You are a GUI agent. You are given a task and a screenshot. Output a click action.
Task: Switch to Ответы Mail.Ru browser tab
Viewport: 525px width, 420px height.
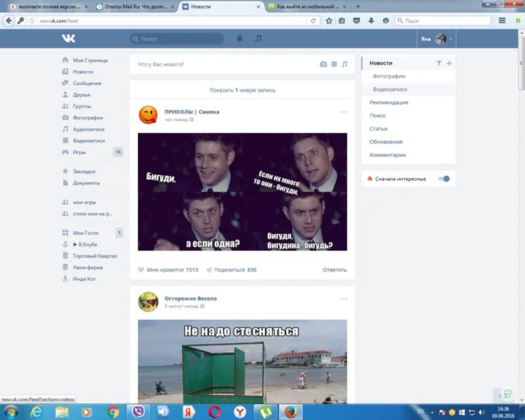point(136,7)
